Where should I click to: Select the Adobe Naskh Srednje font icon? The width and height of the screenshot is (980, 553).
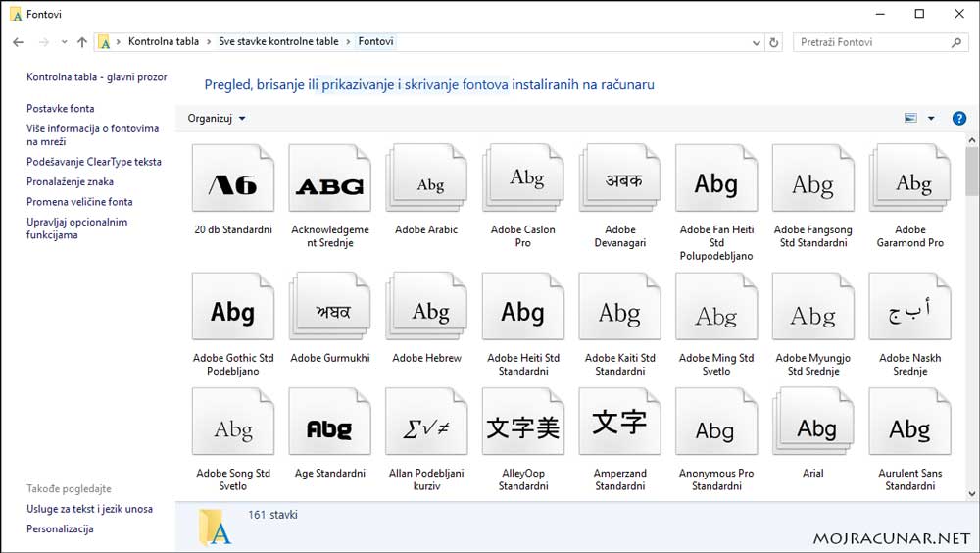(x=910, y=307)
